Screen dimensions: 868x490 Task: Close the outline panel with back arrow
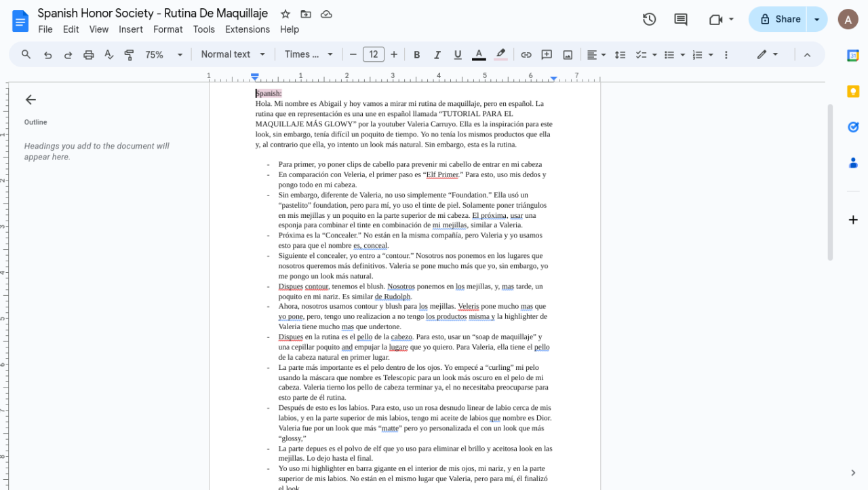(x=31, y=100)
